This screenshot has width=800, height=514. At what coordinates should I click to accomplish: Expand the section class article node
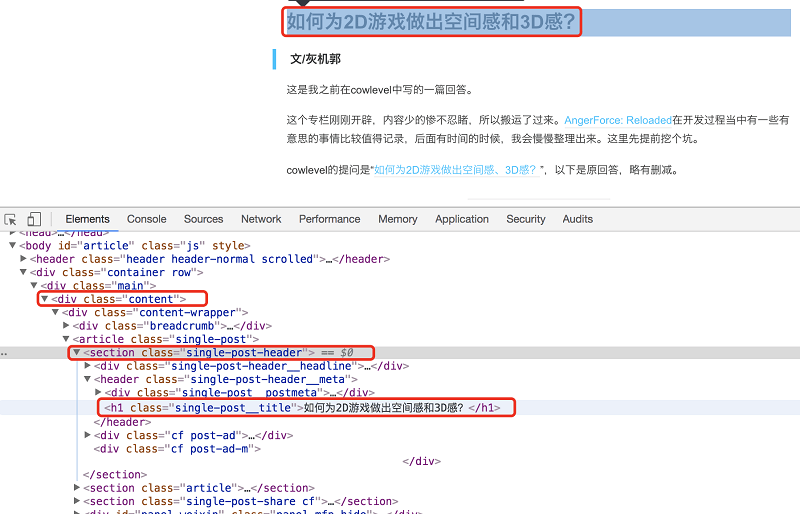click(77, 488)
